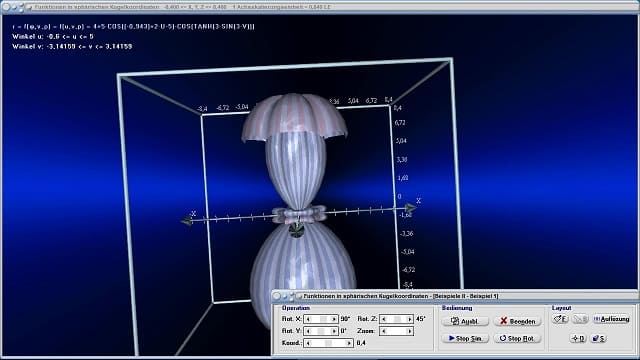Open the Auflösung resolution settings
The image size is (640, 360).
[611, 319]
